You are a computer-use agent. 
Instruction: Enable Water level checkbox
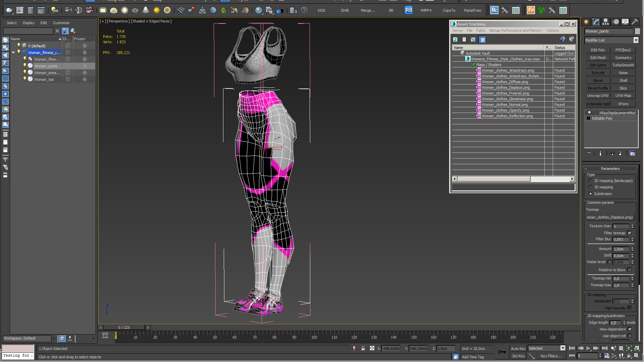(x=609, y=262)
